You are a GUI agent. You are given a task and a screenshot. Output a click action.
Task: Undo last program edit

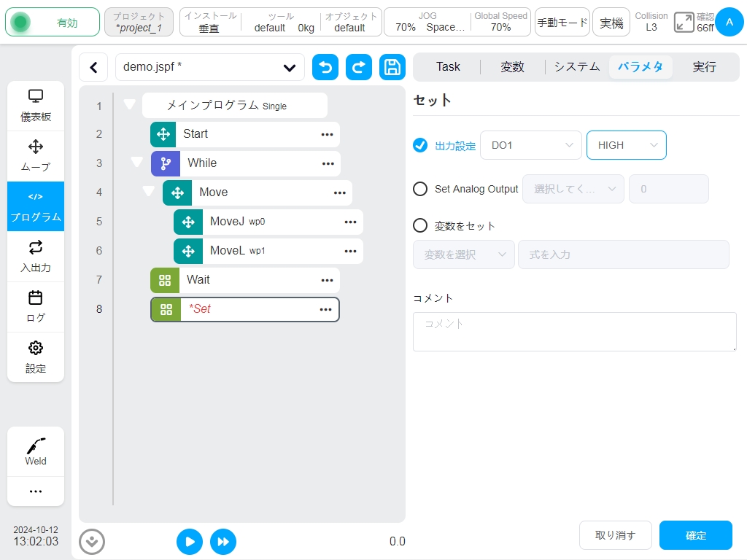click(325, 67)
